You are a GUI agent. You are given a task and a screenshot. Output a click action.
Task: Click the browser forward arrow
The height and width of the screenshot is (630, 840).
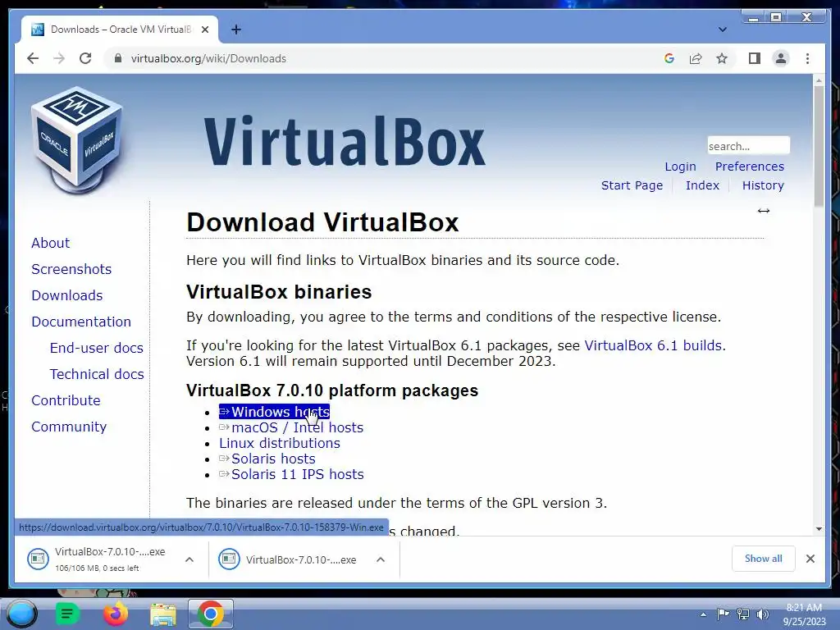(59, 58)
